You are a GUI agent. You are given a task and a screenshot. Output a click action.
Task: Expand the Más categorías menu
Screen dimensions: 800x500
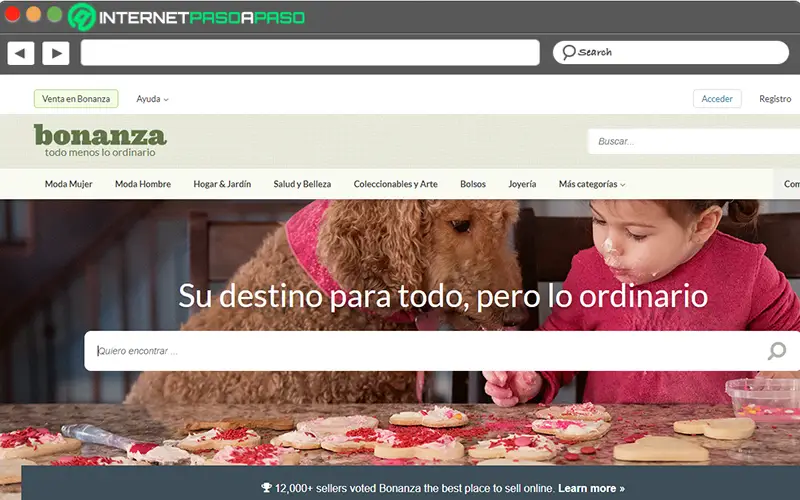click(x=592, y=184)
